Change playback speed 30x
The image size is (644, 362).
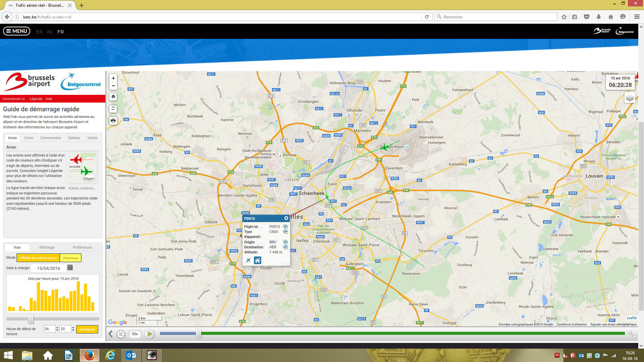coord(135,334)
